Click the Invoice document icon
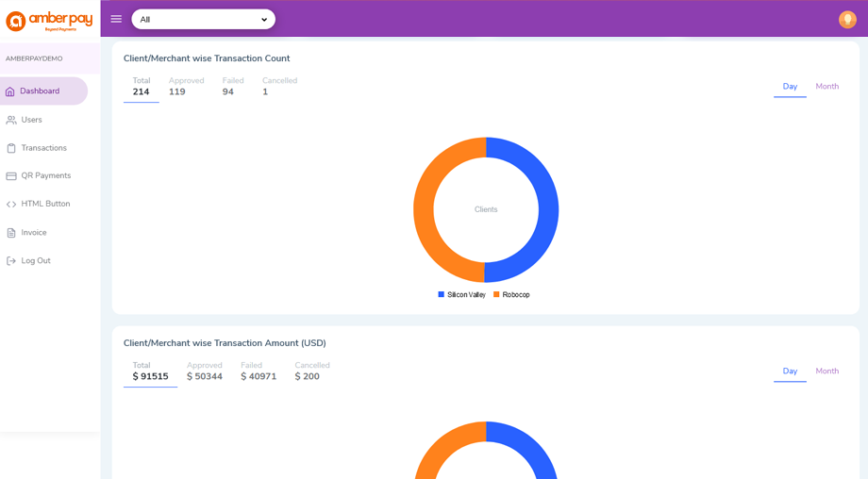This screenshot has width=868, height=479. coord(11,233)
